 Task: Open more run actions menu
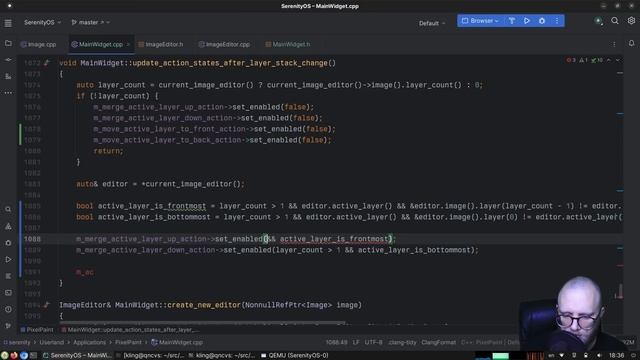(557, 21)
